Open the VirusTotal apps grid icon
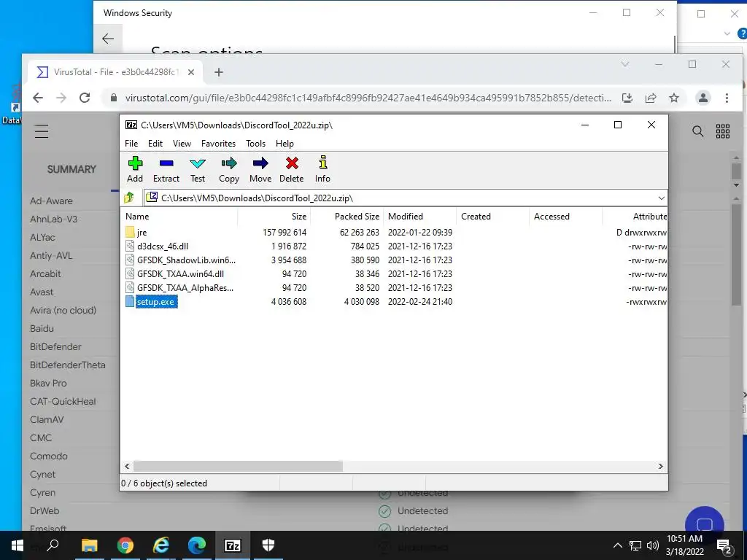The image size is (747, 560). coord(723,131)
